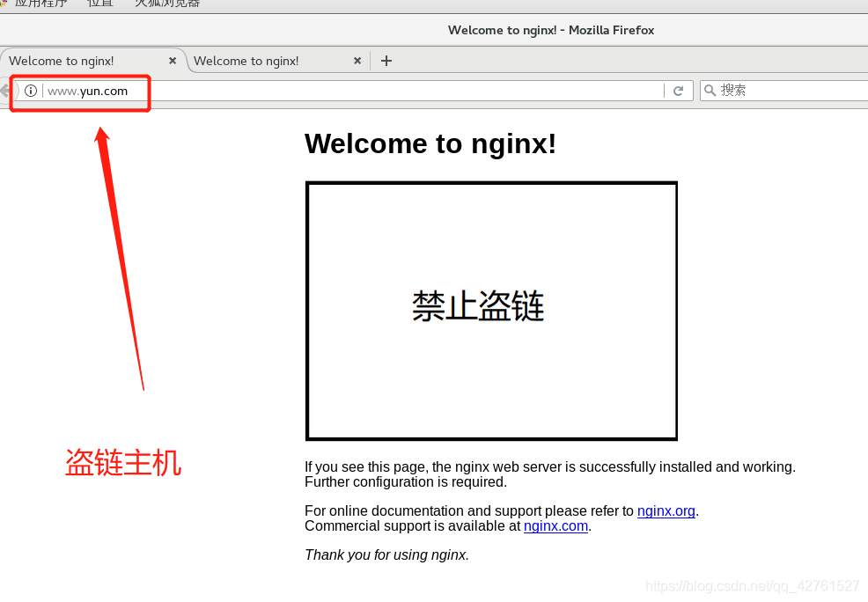Click the 禁止盗链 image
Screen dimensions: 868x602
(491, 311)
